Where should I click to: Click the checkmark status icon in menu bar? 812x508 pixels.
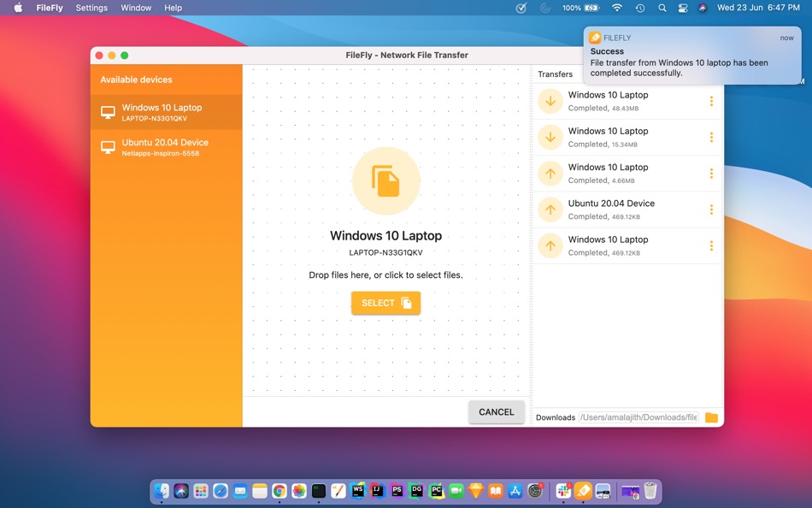(x=521, y=8)
